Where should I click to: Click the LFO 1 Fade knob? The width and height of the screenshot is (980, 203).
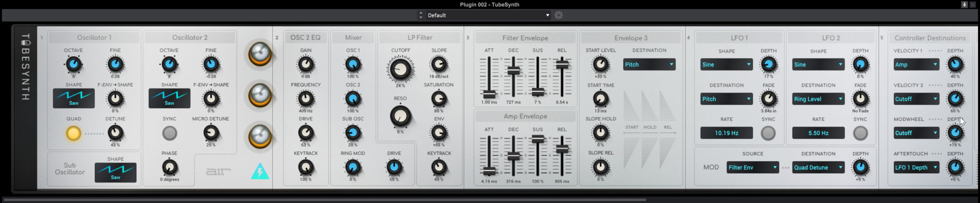[768, 99]
